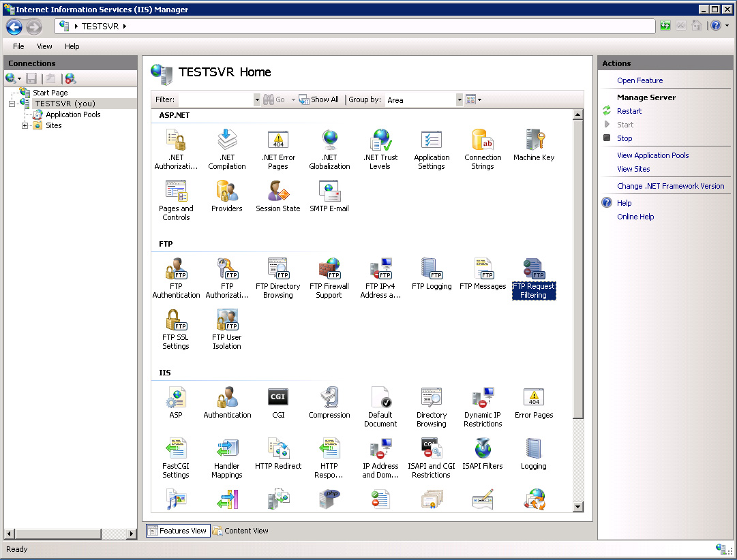Screen dimensions: 737x560
Task: Select the FTP SSL Settings icon
Action: coord(176,329)
